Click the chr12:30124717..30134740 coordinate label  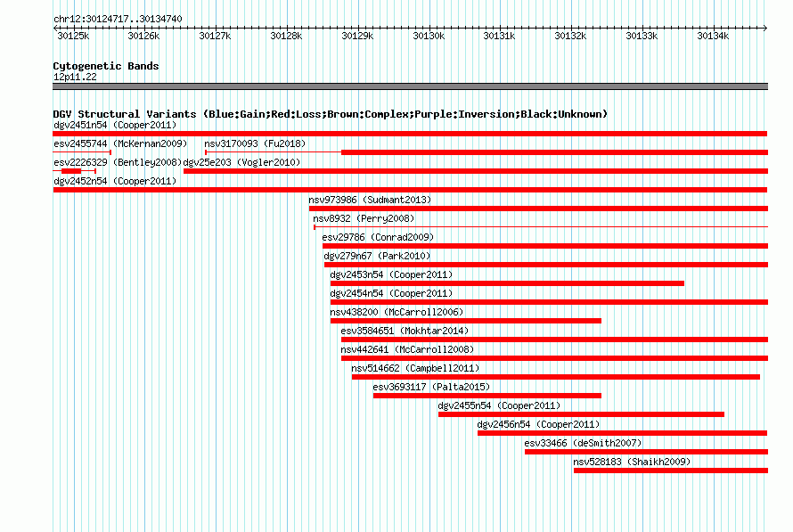[x=118, y=19]
